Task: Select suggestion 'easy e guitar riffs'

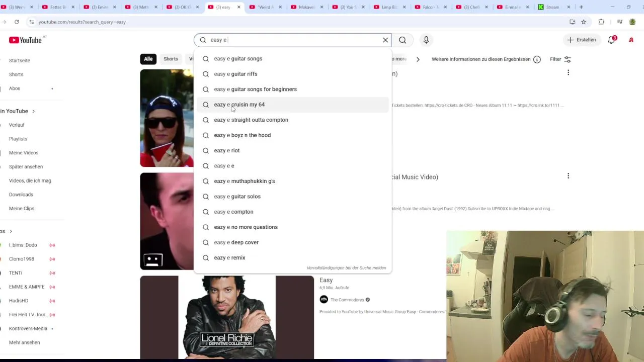Action: pyautogui.click(x=292, y=74)
